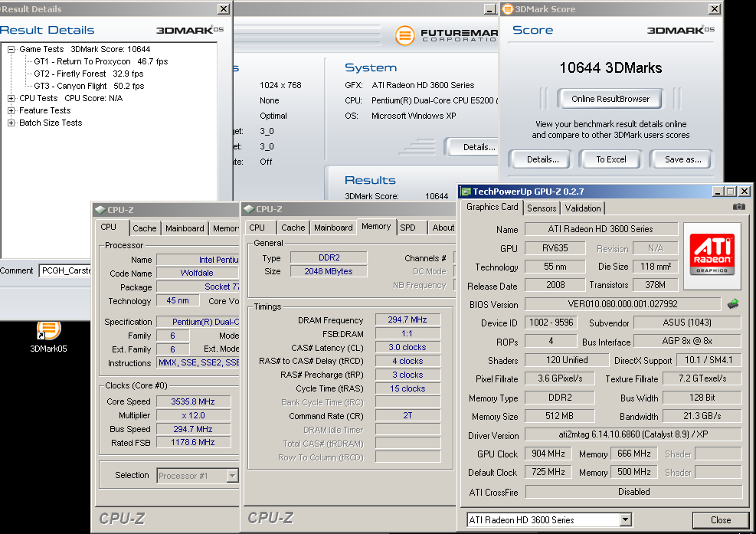Click the DRAM Frequency 294.7 MHz value

tap(407, 319)
